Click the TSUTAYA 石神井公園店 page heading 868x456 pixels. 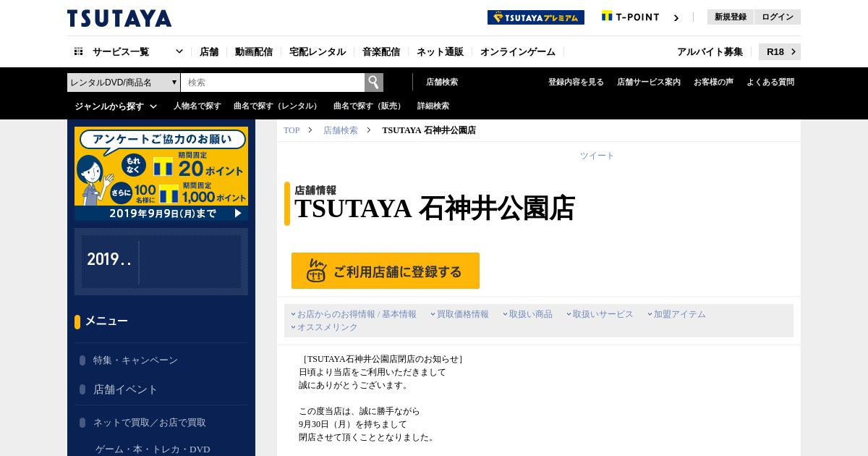tap(435, 208)
